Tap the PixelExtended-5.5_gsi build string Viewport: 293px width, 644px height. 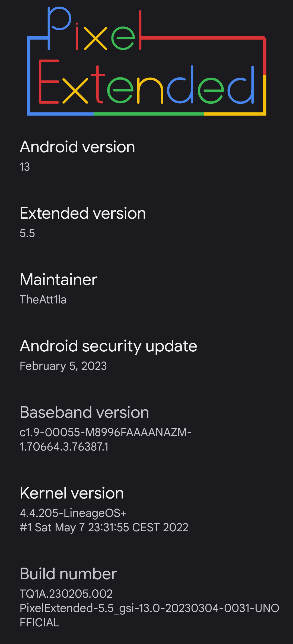coord(149,615)
